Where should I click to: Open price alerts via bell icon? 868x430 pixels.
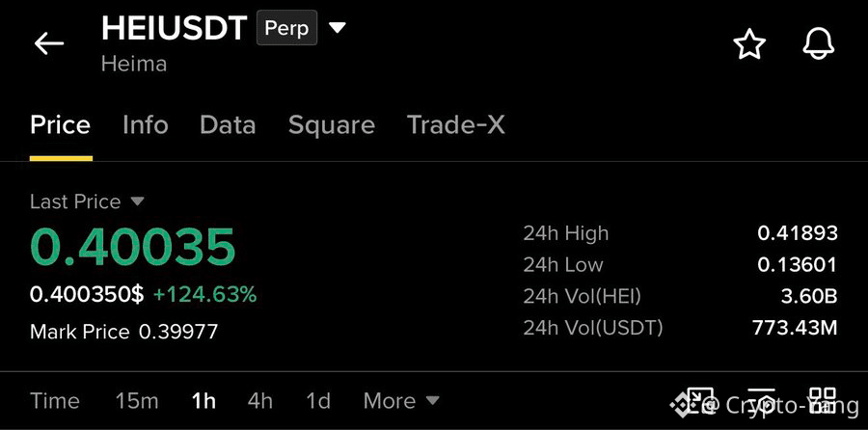point(818,43)
